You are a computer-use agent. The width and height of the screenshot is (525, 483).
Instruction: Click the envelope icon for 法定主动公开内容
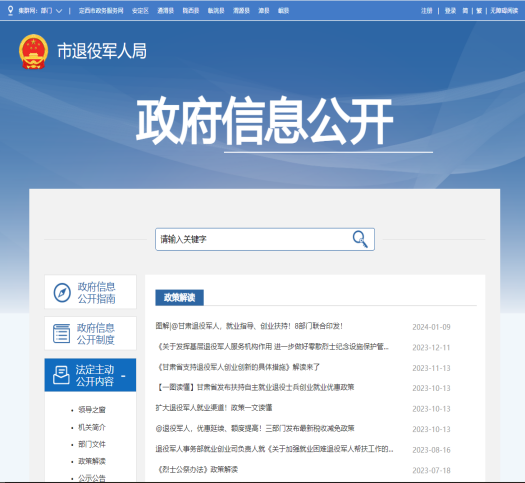(61, 375)
